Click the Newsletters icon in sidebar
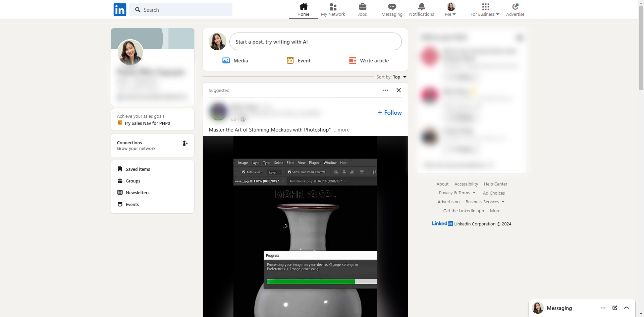The image size is (644, 317). tap(120, 193)
